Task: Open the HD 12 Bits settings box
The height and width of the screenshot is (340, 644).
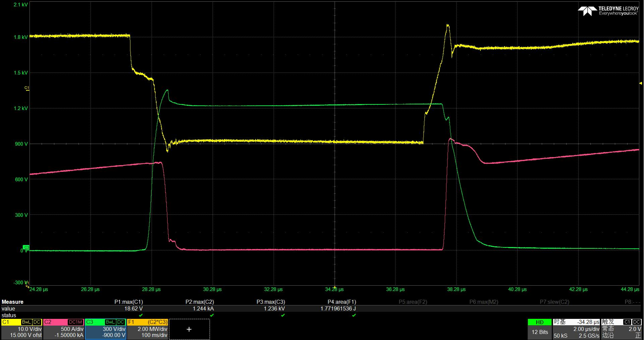Action: (539, 329)
